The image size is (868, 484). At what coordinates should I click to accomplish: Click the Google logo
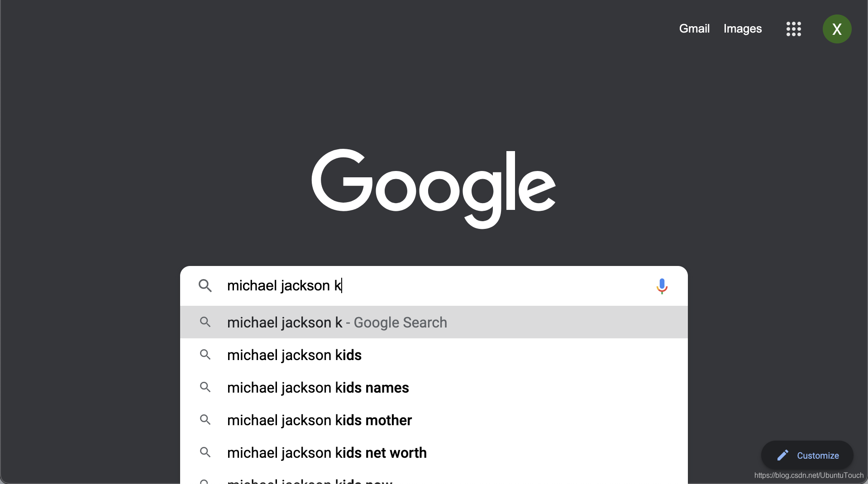433,187
